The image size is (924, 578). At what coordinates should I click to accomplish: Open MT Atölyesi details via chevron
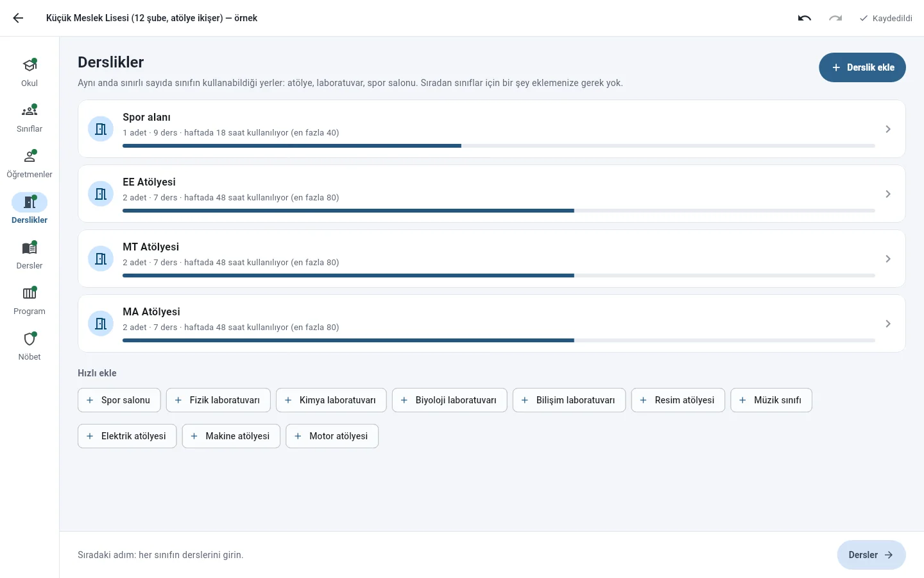(888, 259)
